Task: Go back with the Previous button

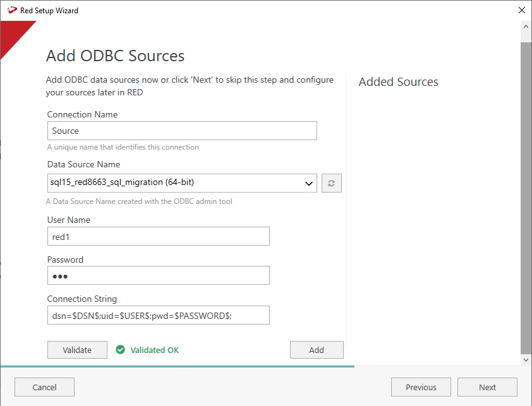Action: click(x=421, y=387)
